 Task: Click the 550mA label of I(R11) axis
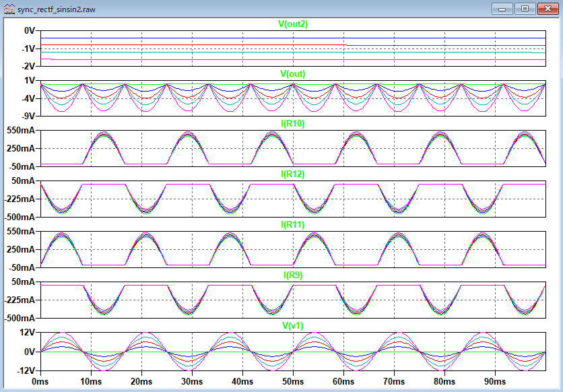pos(21,232)
